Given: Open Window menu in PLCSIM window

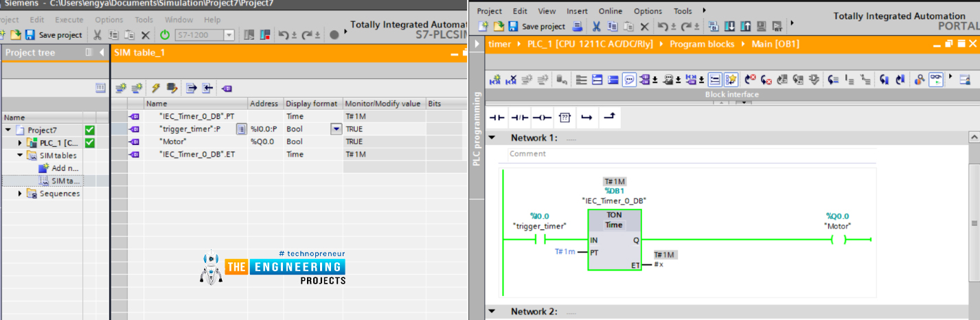Looking at the screenshot, I should click(179, 20).
